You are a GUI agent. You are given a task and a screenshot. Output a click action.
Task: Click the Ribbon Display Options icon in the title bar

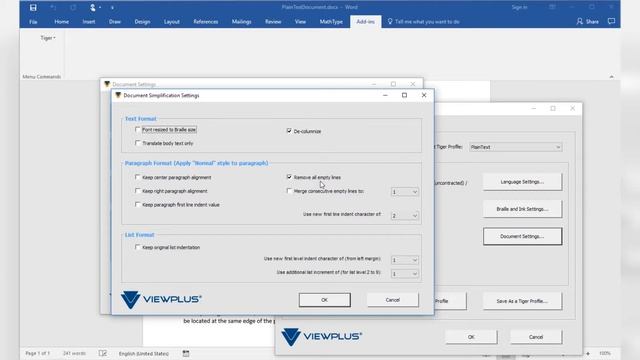(552, 7)
